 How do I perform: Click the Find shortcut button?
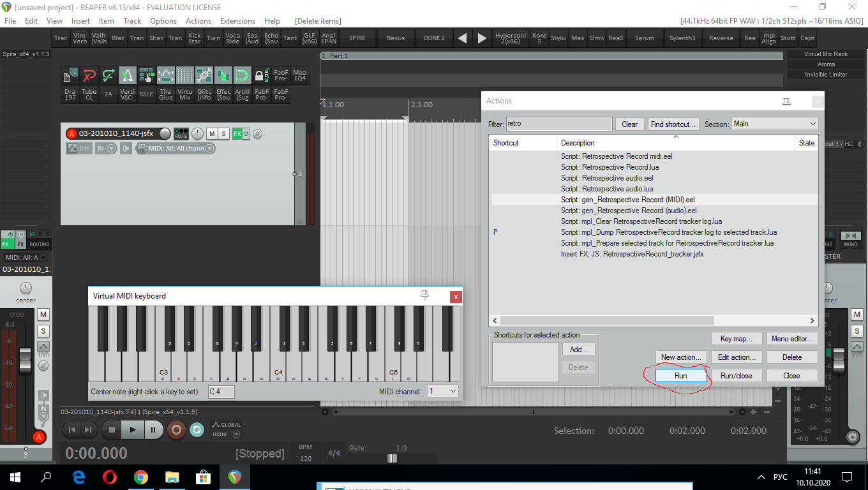(x=673, y=124)
